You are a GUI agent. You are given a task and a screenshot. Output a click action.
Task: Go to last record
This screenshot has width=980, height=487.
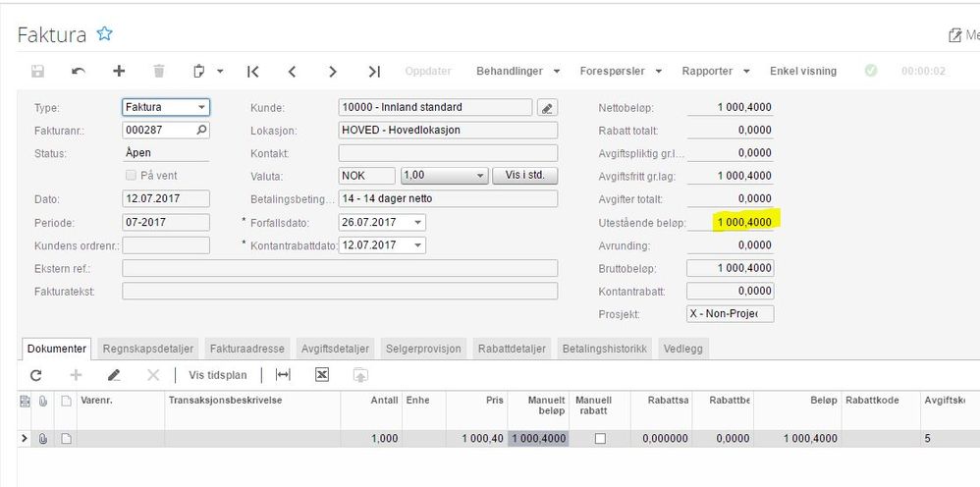tap(374, 72)
